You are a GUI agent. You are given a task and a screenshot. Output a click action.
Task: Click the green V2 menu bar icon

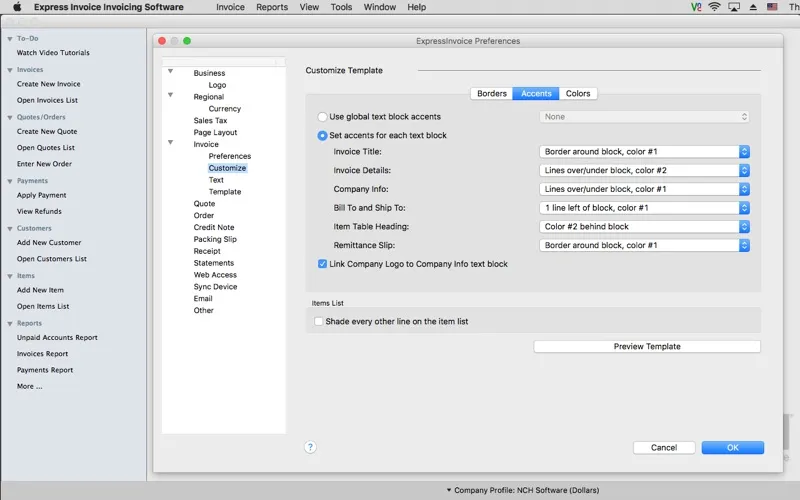click(x=696, y=7)
